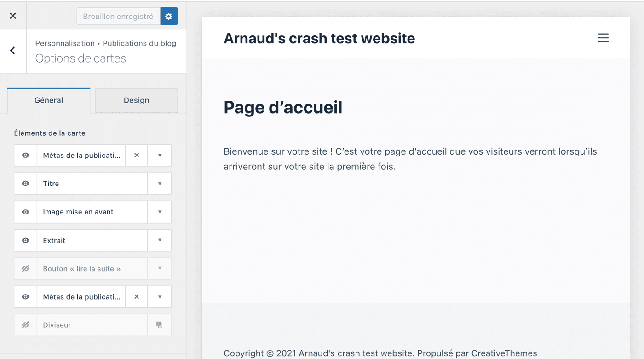Remove the last Métas de la publication element

click(x=136, y=297)
